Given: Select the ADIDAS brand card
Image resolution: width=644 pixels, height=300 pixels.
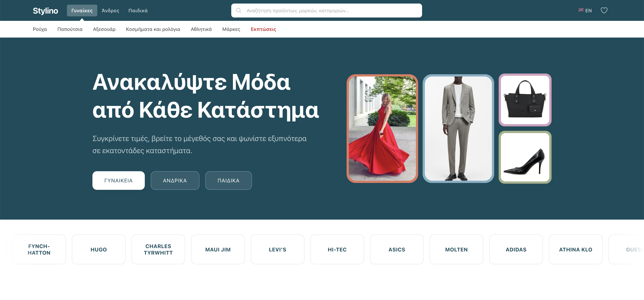Looking at the screenshot, I should click(x=516, y=249).
